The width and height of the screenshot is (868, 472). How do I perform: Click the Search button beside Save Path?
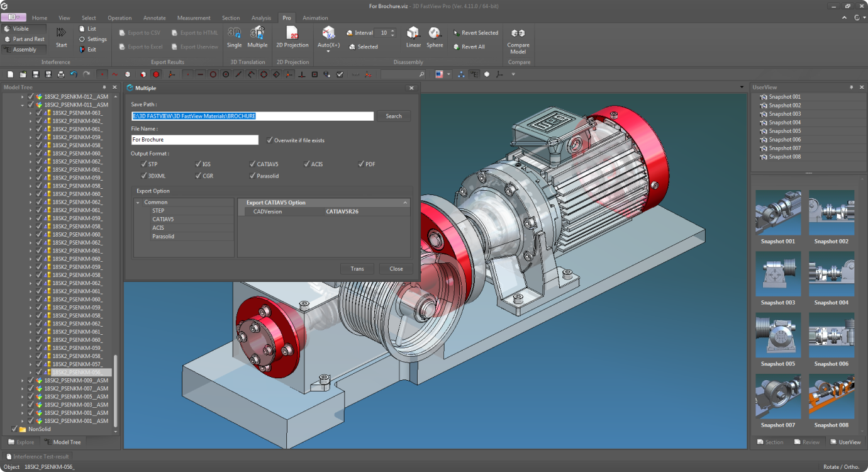pos(394,116)
